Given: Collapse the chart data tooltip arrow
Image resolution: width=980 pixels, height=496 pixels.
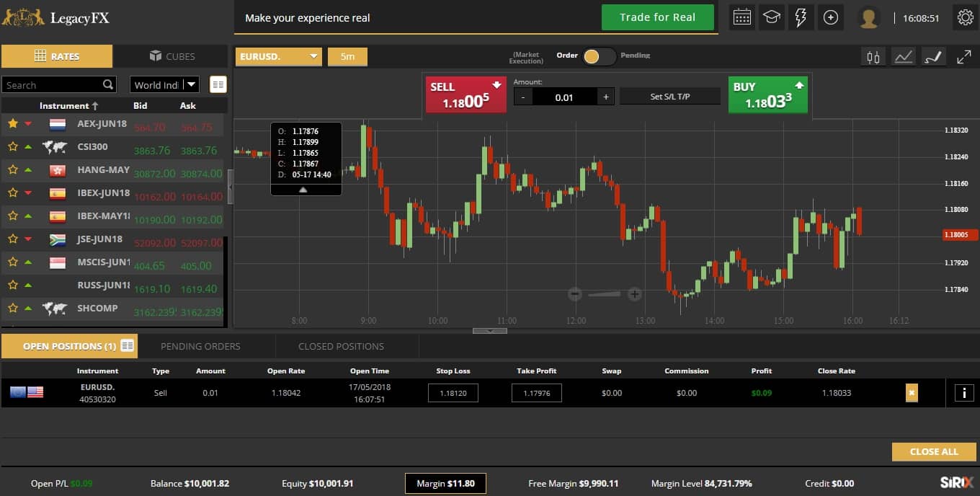Looking at the screenshot, I should pos(303,190).
